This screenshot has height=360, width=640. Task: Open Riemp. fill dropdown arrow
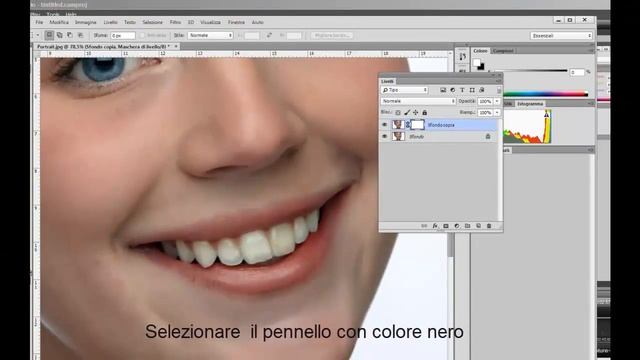coord(497,112)
